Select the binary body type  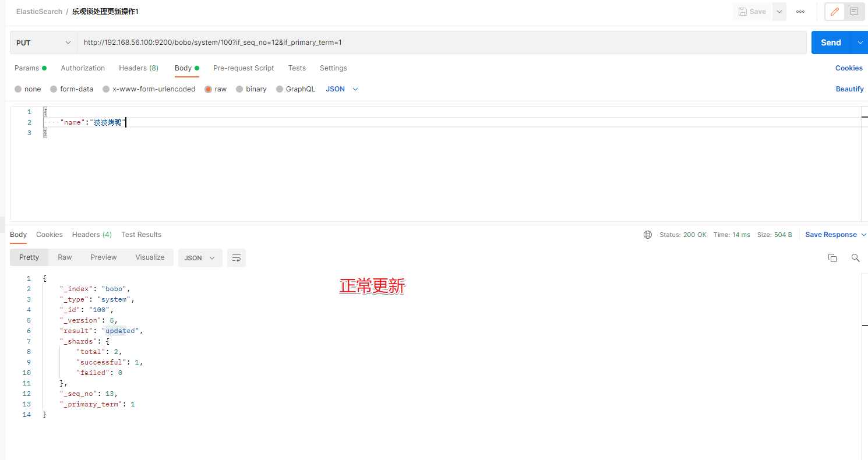[251, 89]
